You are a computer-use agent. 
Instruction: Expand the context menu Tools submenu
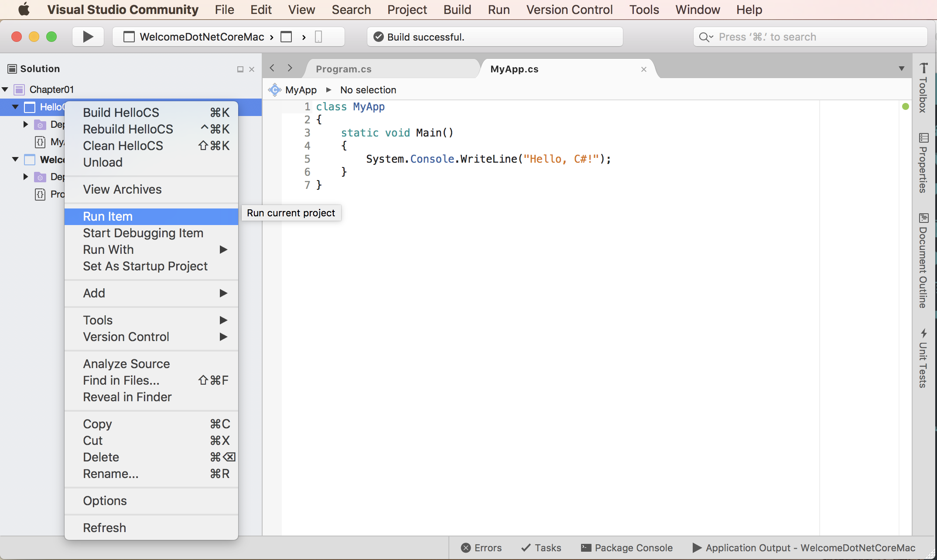tap(151, 320)
